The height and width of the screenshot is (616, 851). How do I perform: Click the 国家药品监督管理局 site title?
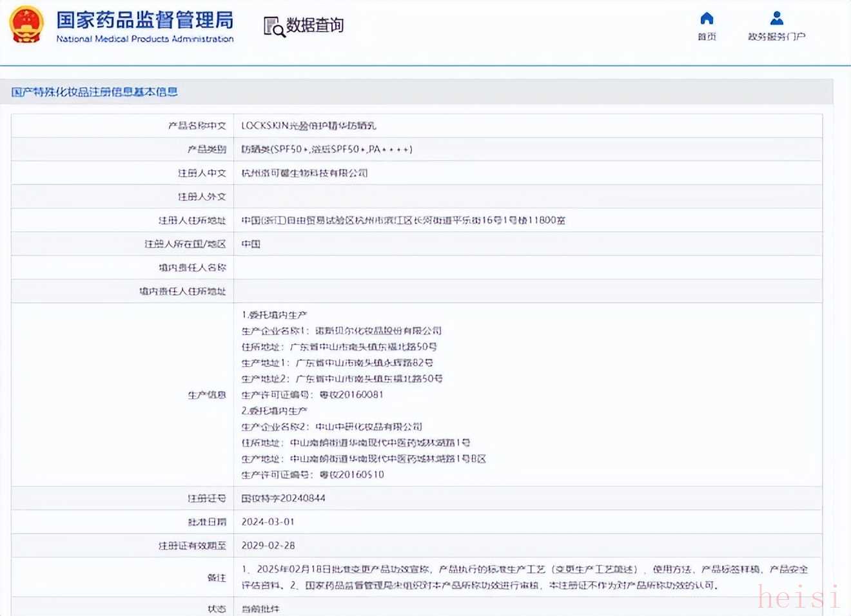(x=145, y=20)
